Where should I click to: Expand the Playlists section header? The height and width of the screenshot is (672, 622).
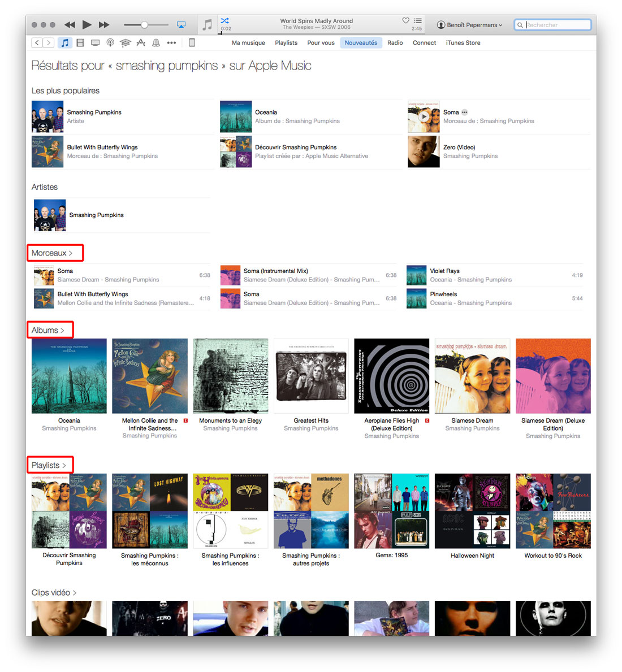coord(49,466)
